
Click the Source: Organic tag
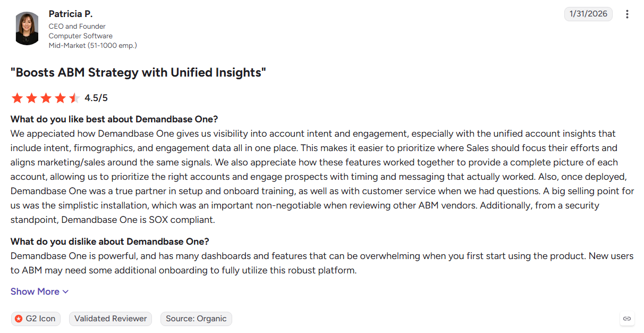196,319
